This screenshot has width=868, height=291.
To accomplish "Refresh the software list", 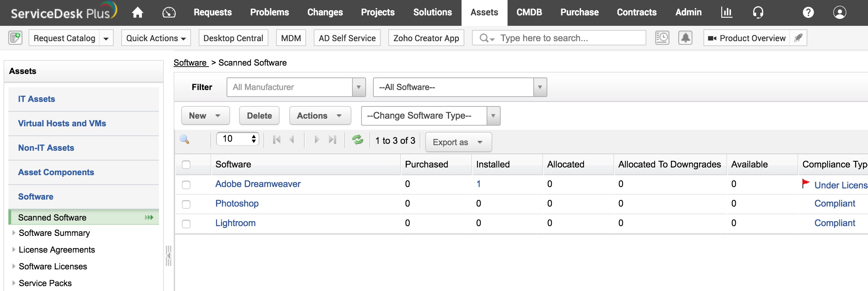I will 357,140.
